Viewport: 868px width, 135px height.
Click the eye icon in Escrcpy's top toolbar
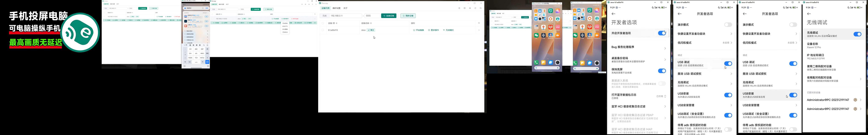coord(470,8)
